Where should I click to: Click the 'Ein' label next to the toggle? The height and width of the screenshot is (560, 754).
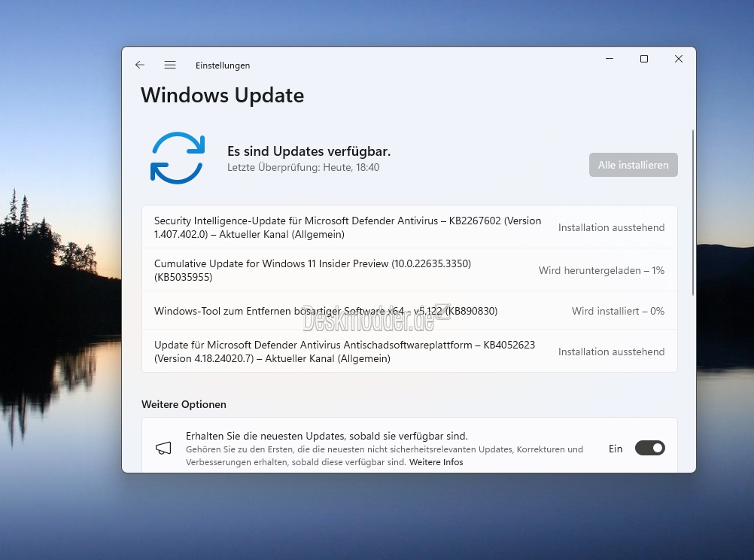tap(616, 449)
